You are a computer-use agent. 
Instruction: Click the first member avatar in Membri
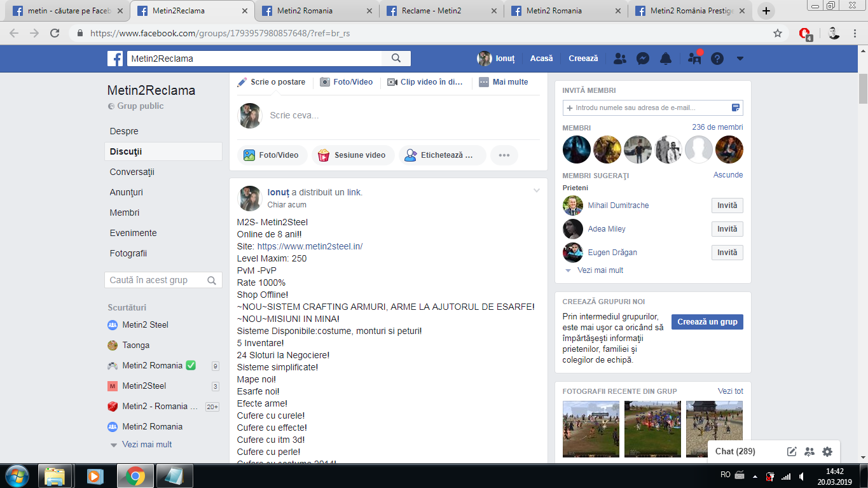click(577, 150)
